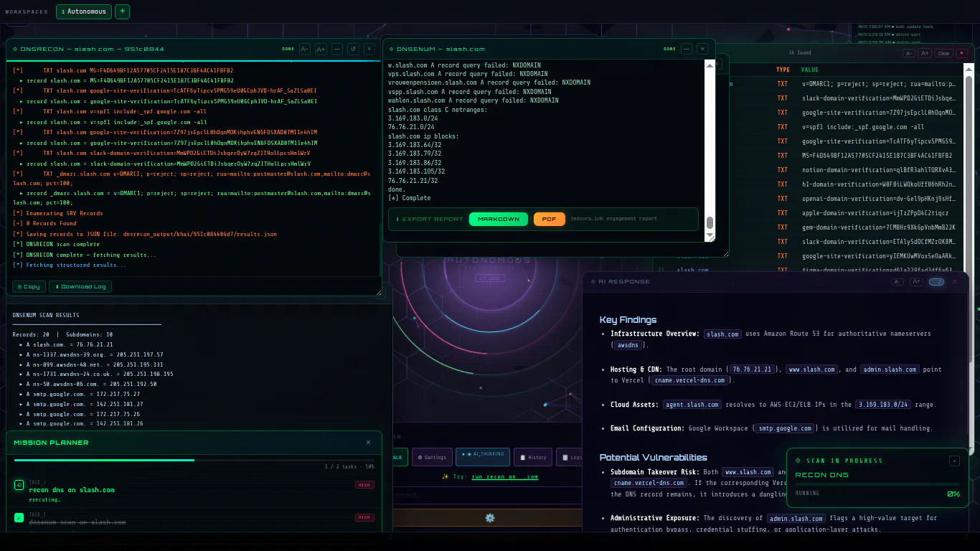Minimize the DNSENUM window
The width and height of the screenshot is (980, 551).
pyautogui.click(x=687, y=49)
